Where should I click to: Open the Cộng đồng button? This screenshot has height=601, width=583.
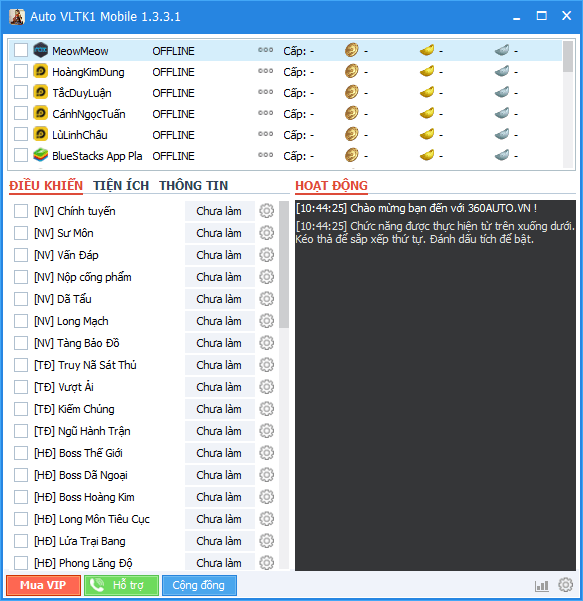(x=199, y=585)
